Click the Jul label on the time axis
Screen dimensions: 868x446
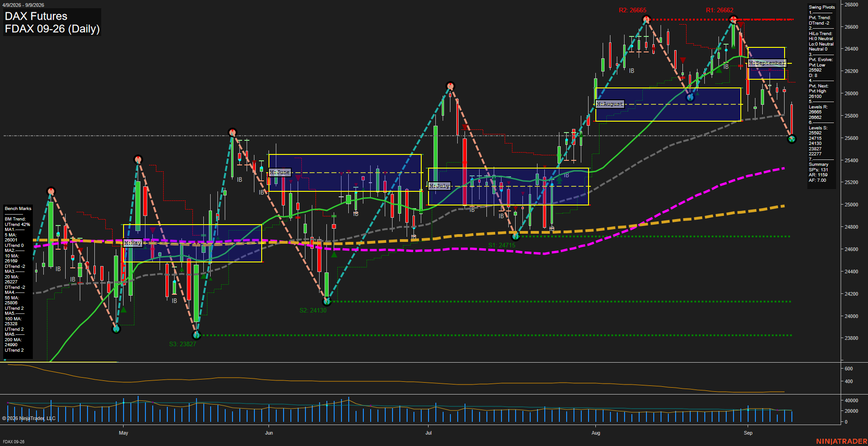[429, 433]
